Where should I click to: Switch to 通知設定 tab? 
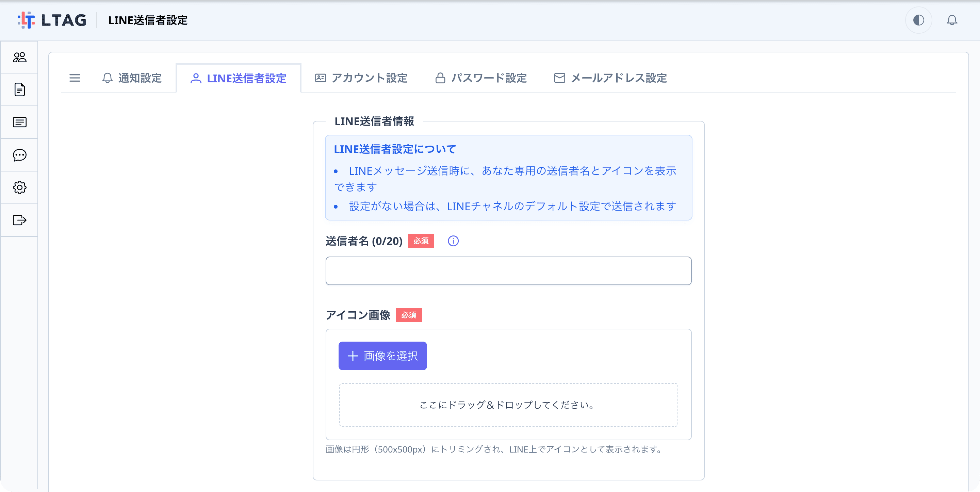click(132, 78)
